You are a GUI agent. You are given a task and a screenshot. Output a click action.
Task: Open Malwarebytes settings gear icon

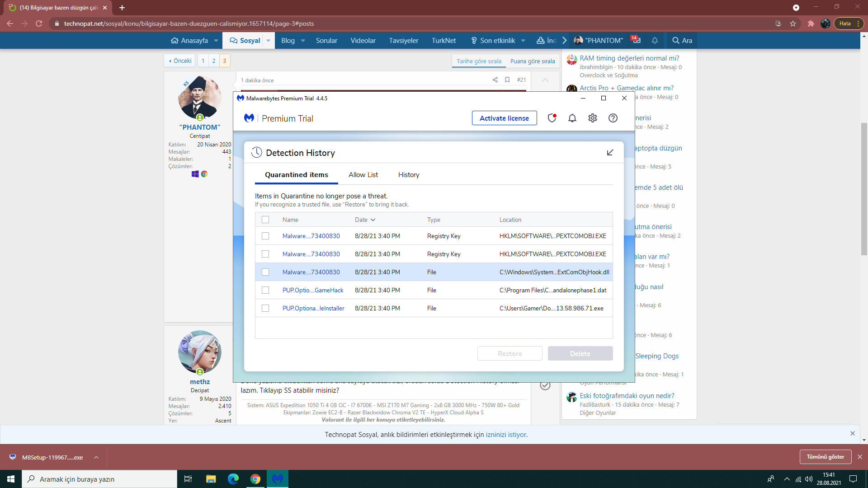click(x=592, y=118)
